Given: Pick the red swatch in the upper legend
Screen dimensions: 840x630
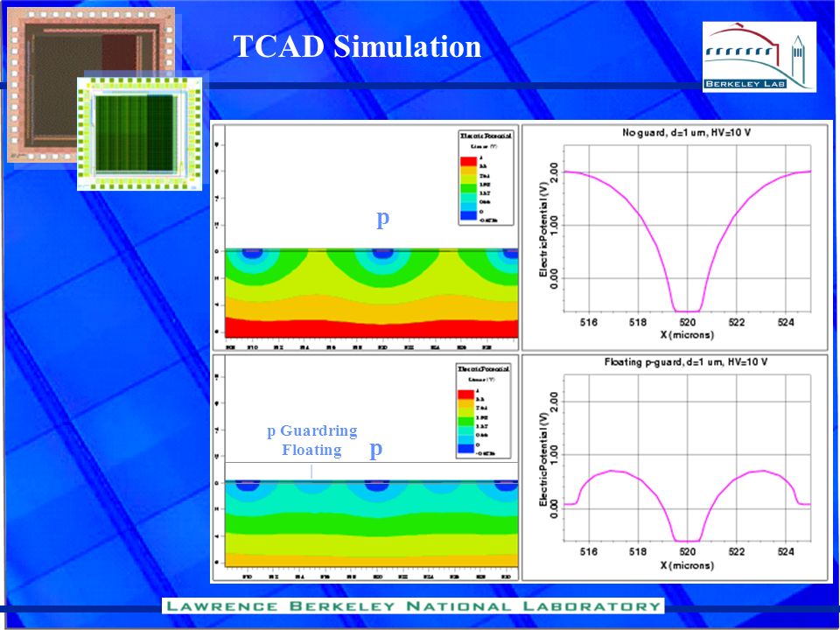Looking at the screenshot, I should [469, 161].
